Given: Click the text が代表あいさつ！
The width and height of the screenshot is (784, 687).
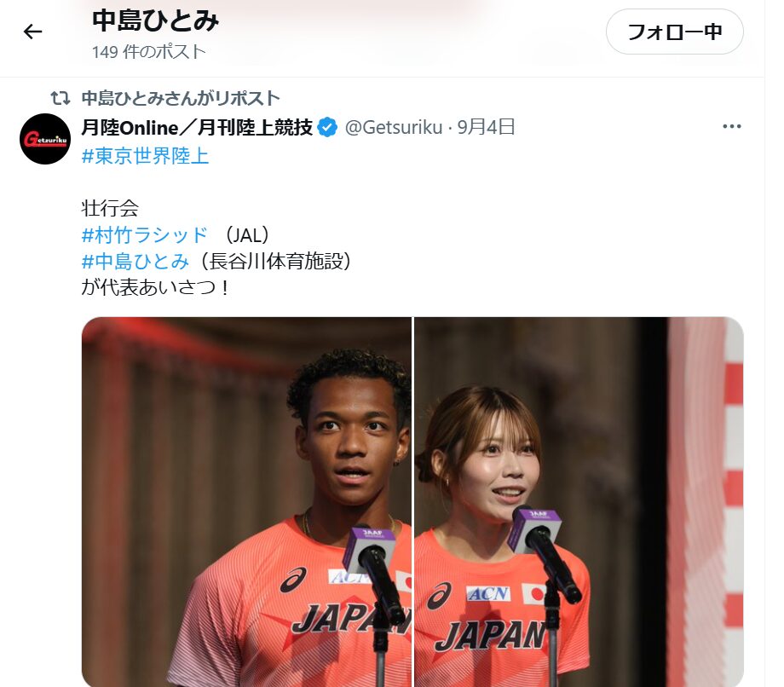Looking at the screenshot, I should click(x=156, y=287).
